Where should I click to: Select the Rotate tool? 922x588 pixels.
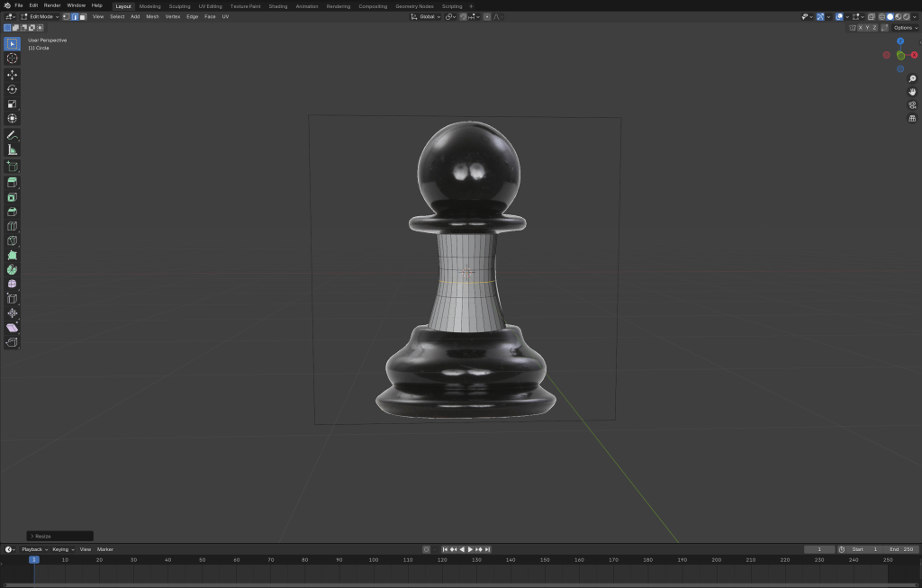pos(12,89)
